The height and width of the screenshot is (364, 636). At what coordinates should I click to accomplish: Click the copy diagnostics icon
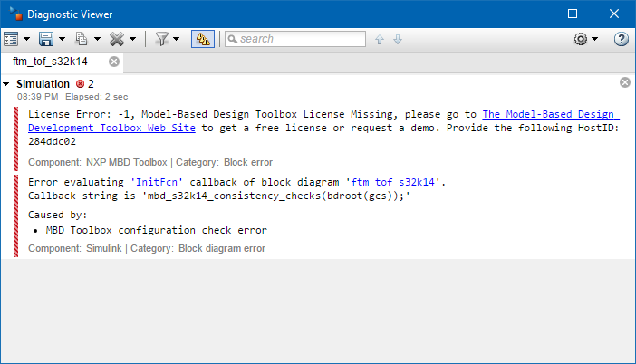(82, 39)
